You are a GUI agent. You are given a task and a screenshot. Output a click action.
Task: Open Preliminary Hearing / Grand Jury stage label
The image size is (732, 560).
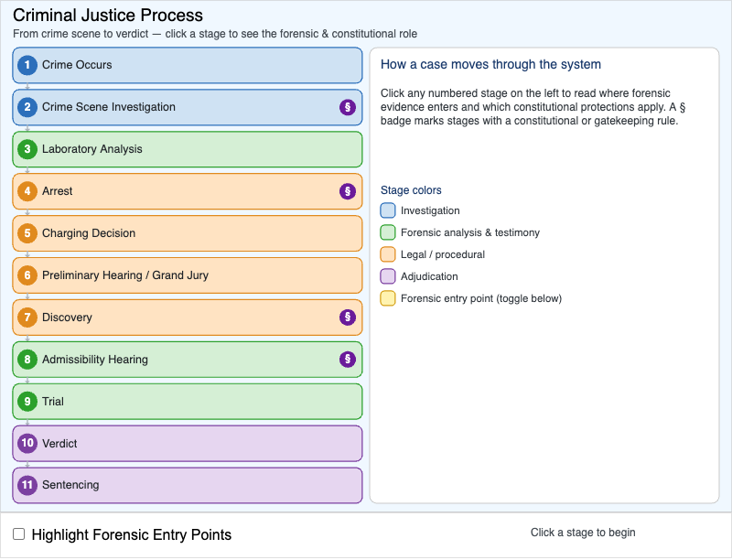(x=125, y=275)
